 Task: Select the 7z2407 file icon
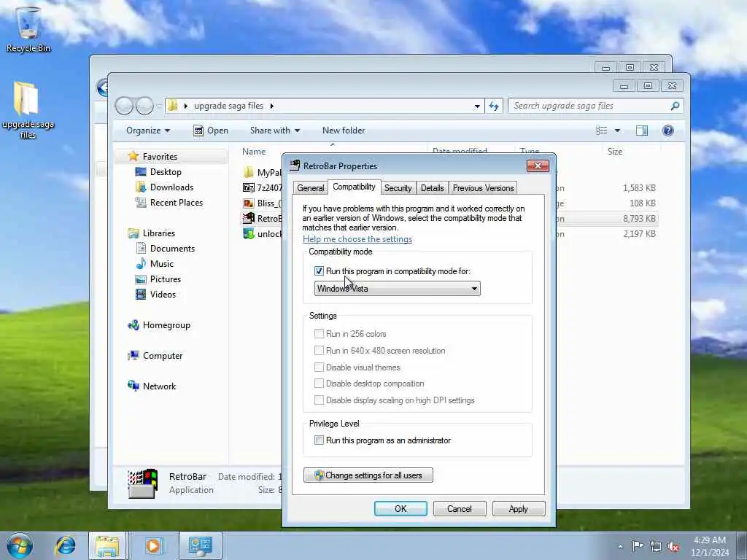[x=249, y=187]
